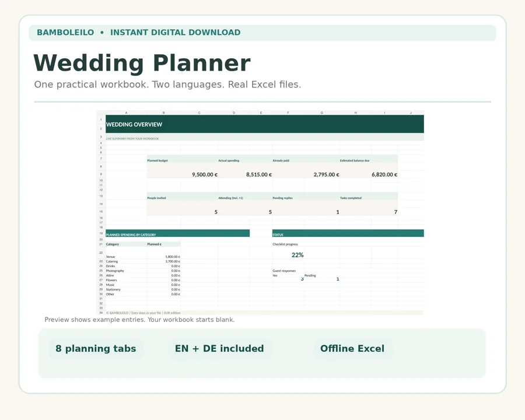
Task: Click the "Planned €" column header
Action: click(155, 244)
